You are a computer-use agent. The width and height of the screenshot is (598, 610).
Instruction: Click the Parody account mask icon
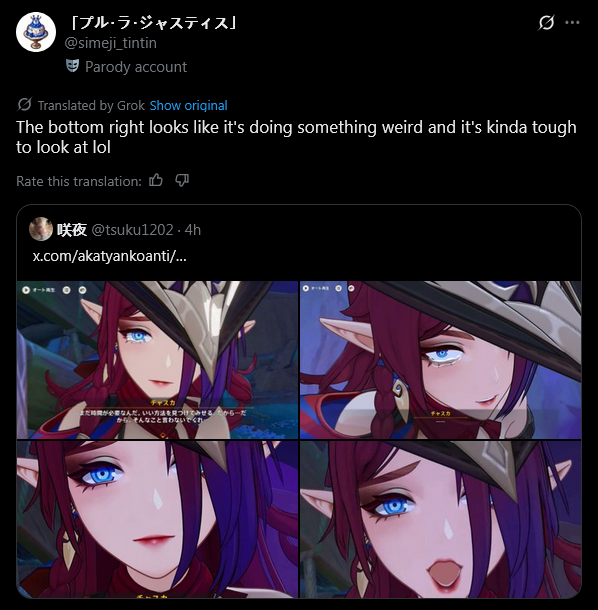coord(72,66)
